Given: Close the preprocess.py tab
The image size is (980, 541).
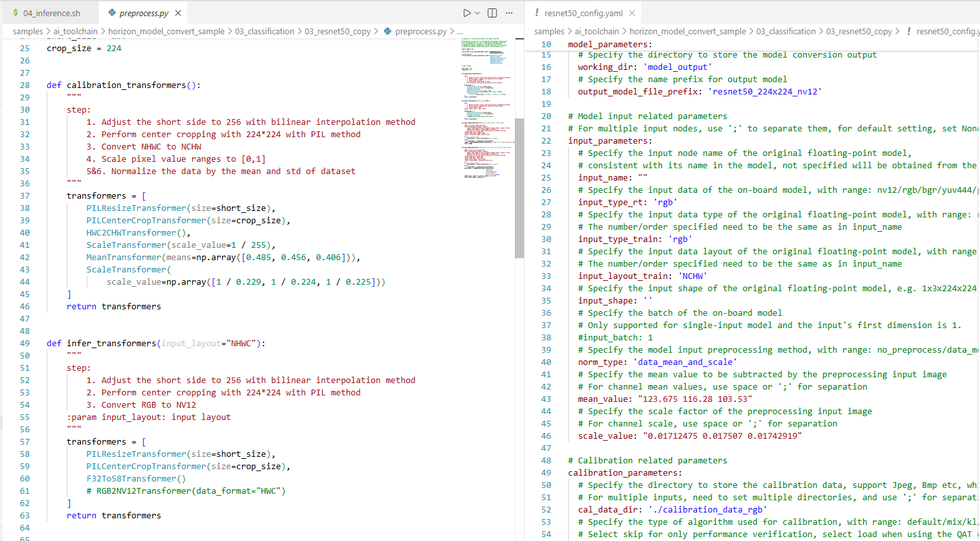Looking at the screenshot, I should tap(178, 13).
